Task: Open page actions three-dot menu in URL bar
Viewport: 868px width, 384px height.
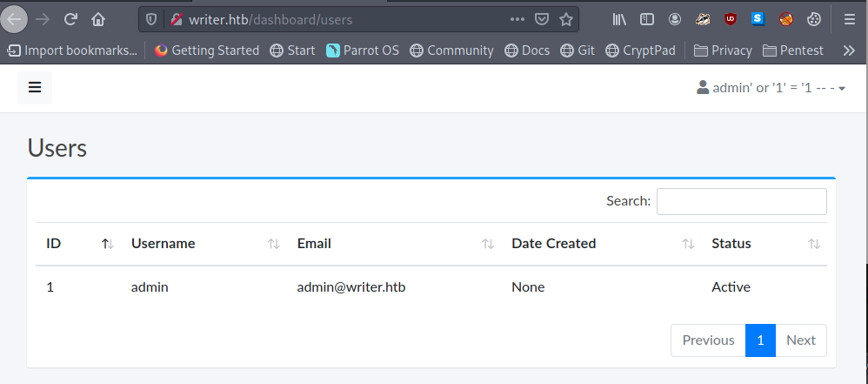Action: click(517, 18)
